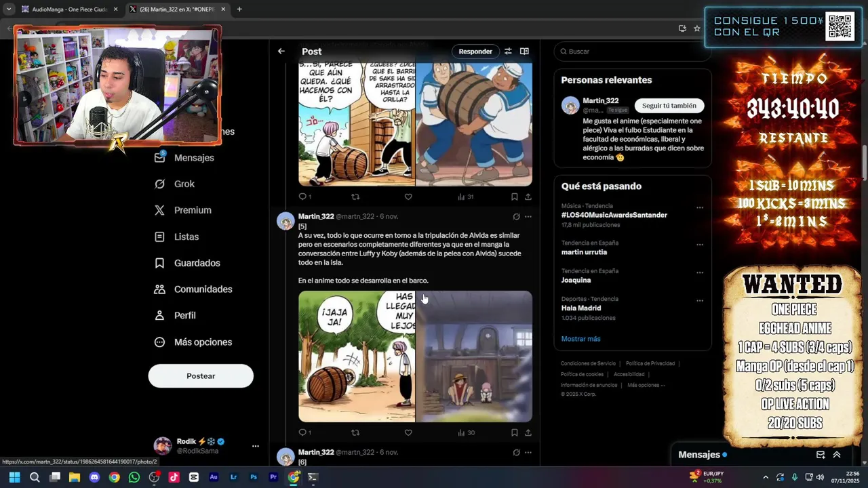Viewport: 868px width, 488px height.
Task: Open Comunidades in the sidebar
Action: (193, 289)
